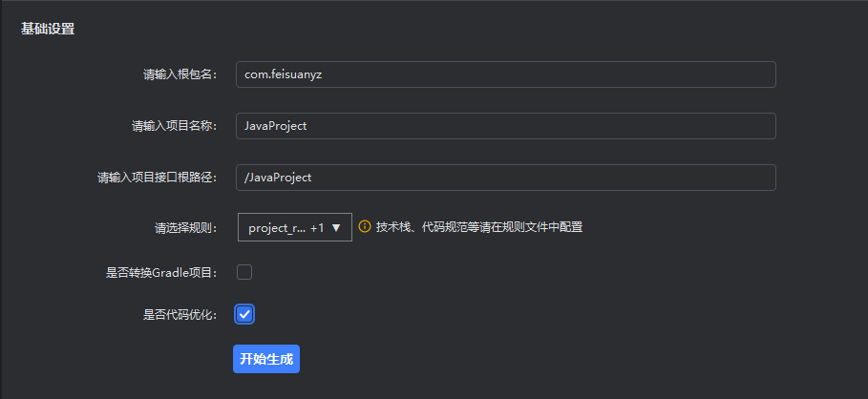The image size is (868, 399).
Task: Click the 请输入项目接口根路径 label
Action: 158,178
